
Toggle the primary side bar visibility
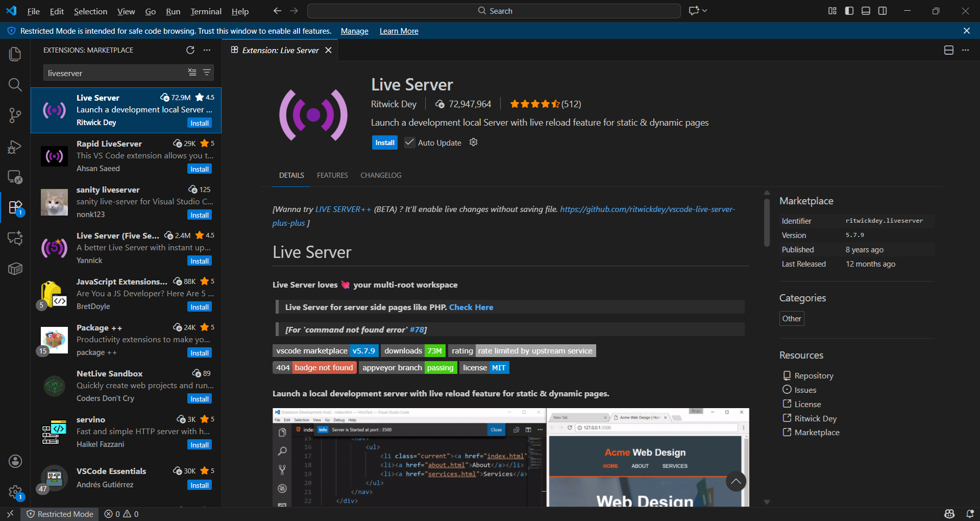(x=849, y=11)
